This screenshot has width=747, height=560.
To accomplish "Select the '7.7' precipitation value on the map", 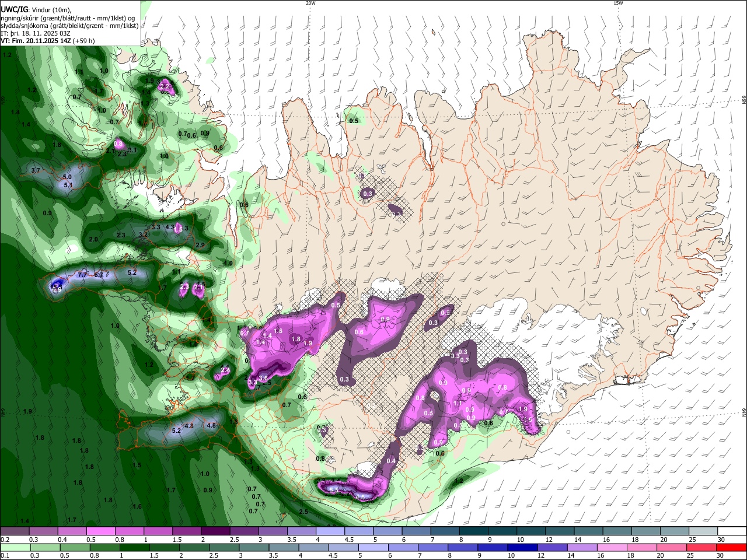I will click(x=82, y=275).
